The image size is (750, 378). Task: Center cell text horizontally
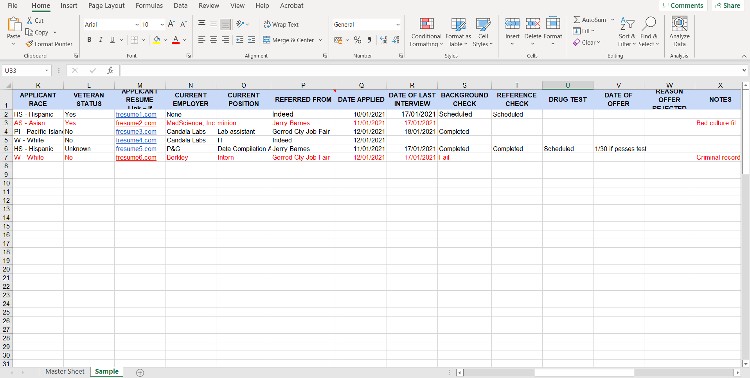tap(214, 40)
